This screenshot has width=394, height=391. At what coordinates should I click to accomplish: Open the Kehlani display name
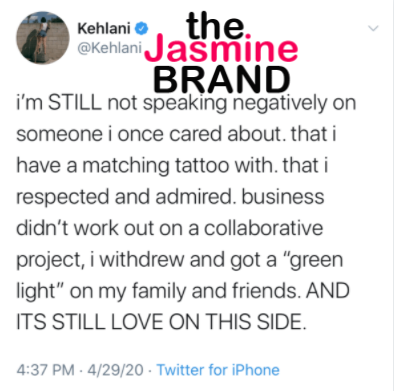[104, 29]
